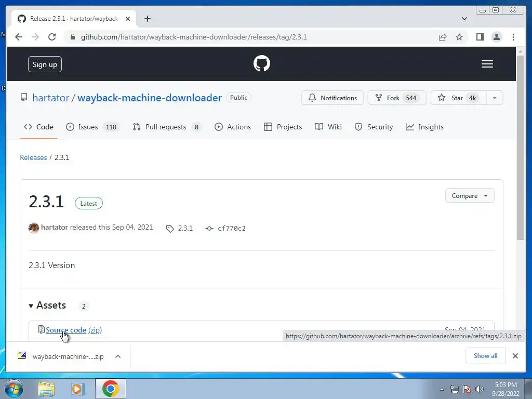This screenshot has height=399, width=532.
Task: Collapse the Assets section
Action: [x=47, y=305]
